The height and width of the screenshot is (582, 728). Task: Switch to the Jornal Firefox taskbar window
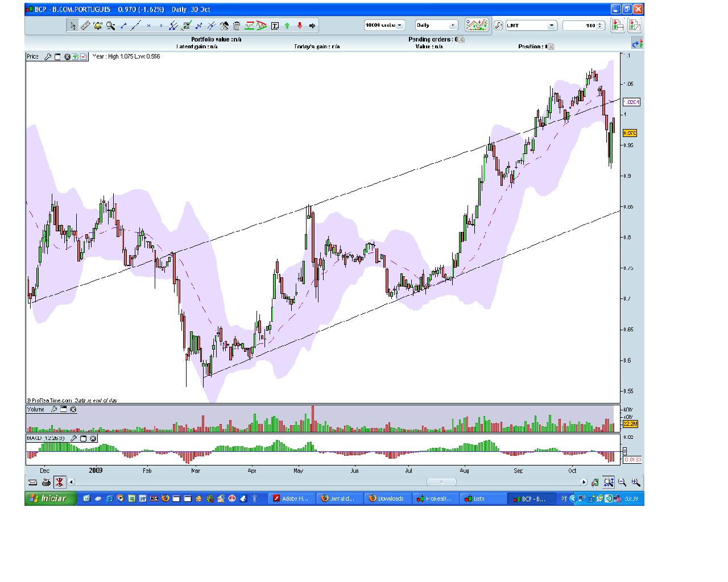[x=340, y=498]
